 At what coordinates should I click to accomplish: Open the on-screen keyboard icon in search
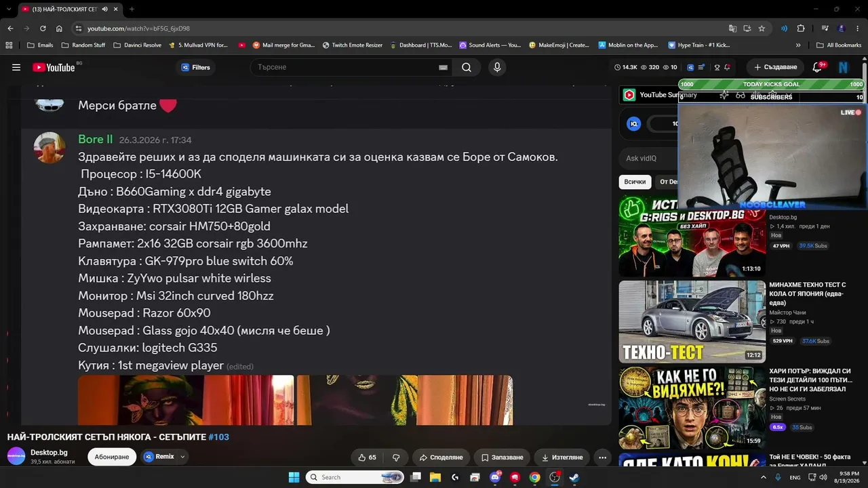coord(443,67)
